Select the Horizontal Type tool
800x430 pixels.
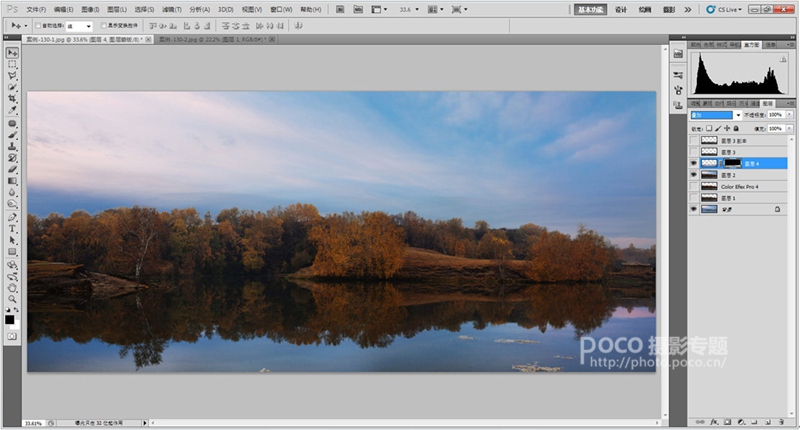[x=12, y=229]
